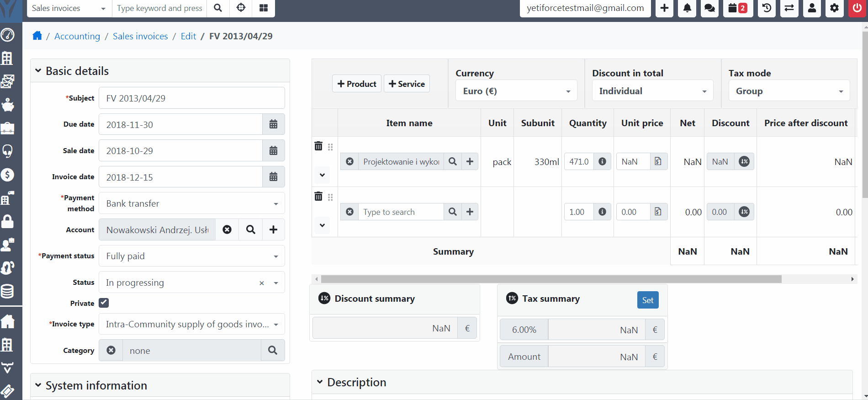The height and width of the screenshot is (400, 868).
Task: Clear the Category field
Action: coord(111,350)
